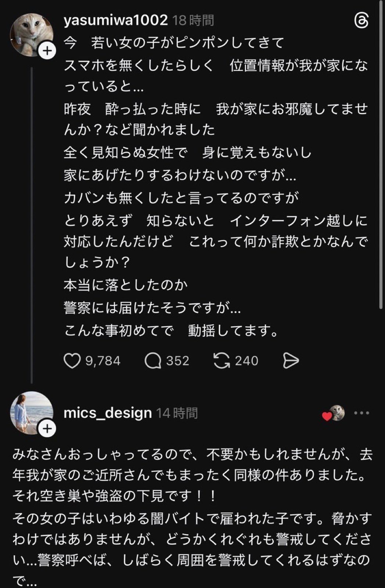Click the 18時間 timestamp on the post
385x588 pixels.
tap(193, 20)
